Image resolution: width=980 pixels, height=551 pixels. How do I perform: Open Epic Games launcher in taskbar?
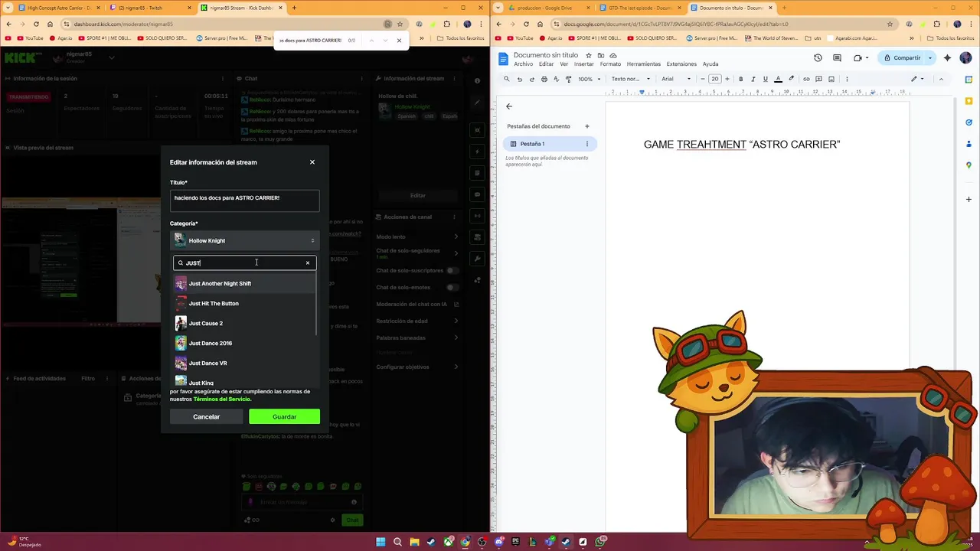click(x=516, y=542)
